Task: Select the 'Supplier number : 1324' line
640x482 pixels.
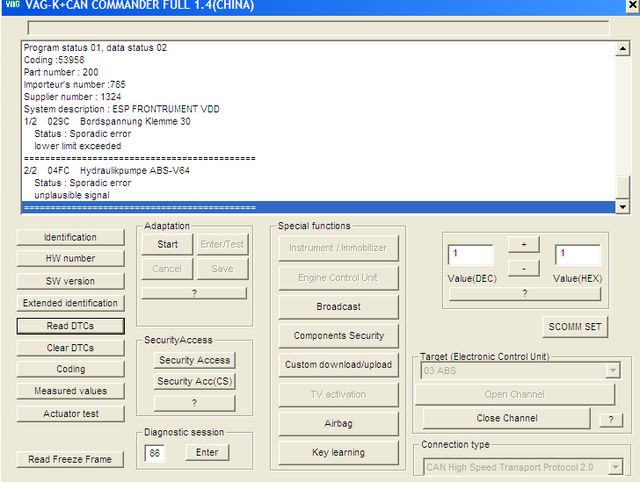Action: tap(73, 97)
